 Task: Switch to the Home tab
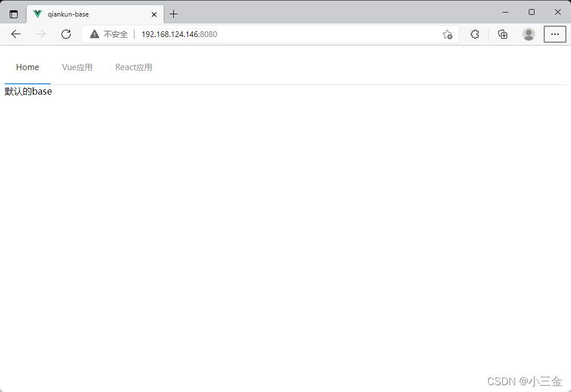coord(27,67)
